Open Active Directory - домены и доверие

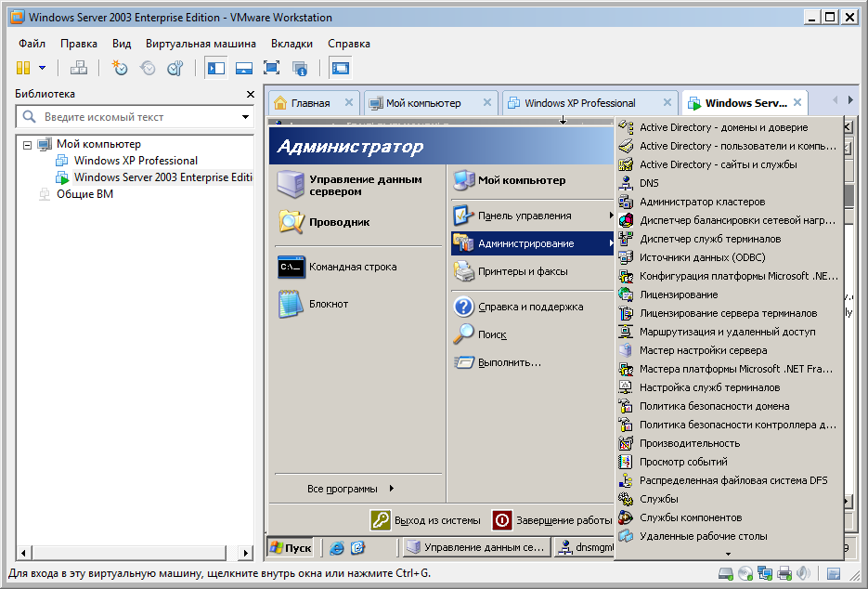click(729, 127)
